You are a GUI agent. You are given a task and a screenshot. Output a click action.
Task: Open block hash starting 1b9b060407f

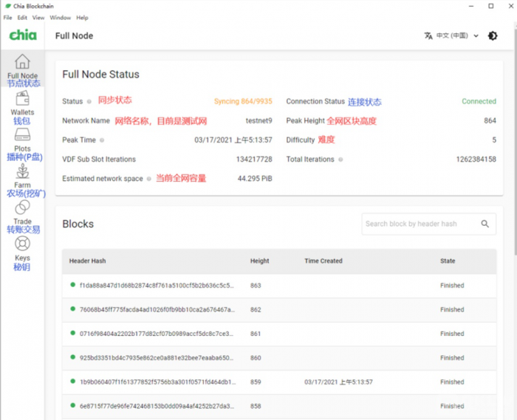[157, 382]
